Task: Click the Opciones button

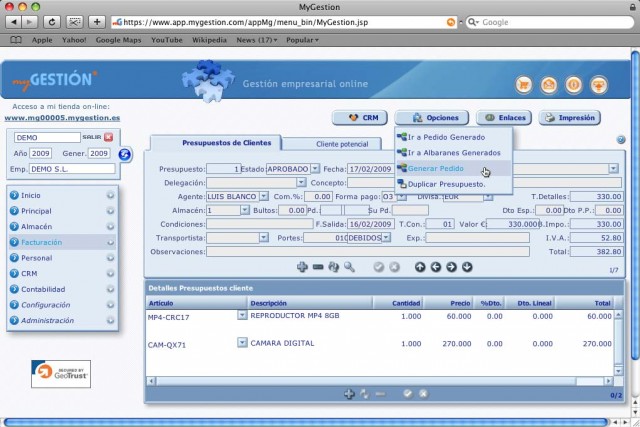Action: [431, 118]
